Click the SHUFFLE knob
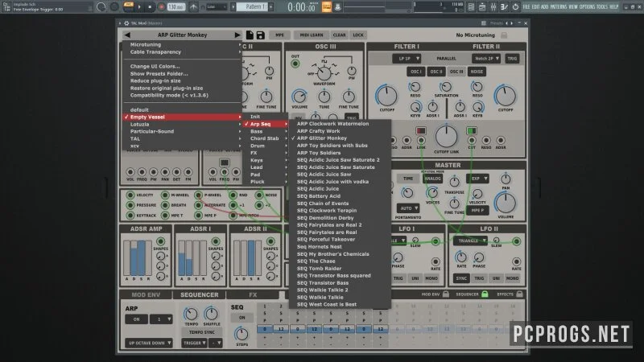This screenshot has width=644, height=362. [x=211, y=315]
